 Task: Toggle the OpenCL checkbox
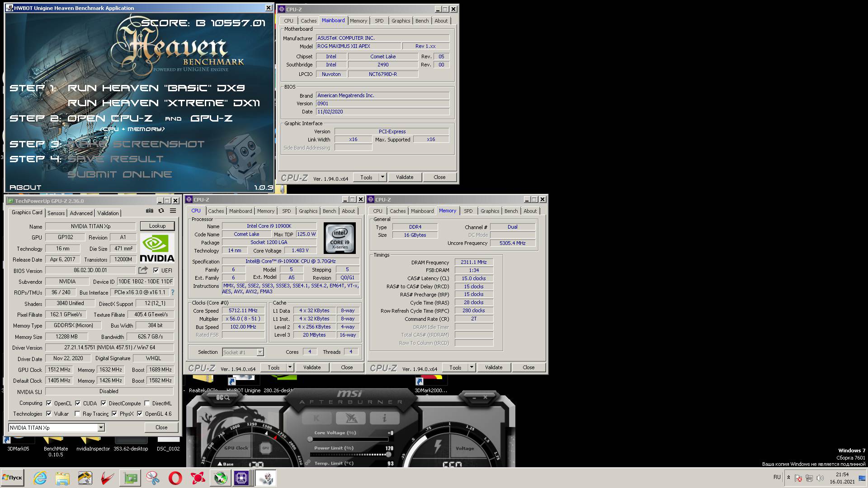(x=49, y=403)
